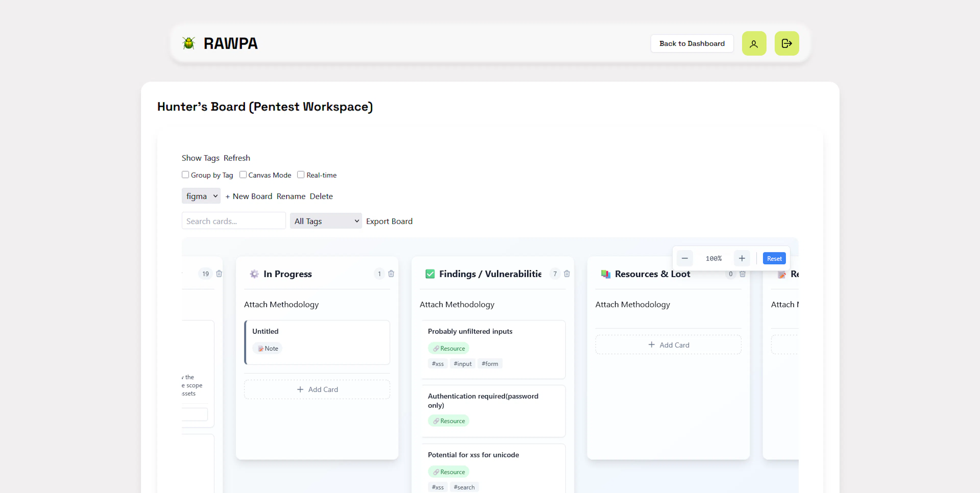Enable the Group by Tag checkbox

[x=185, y=174]
